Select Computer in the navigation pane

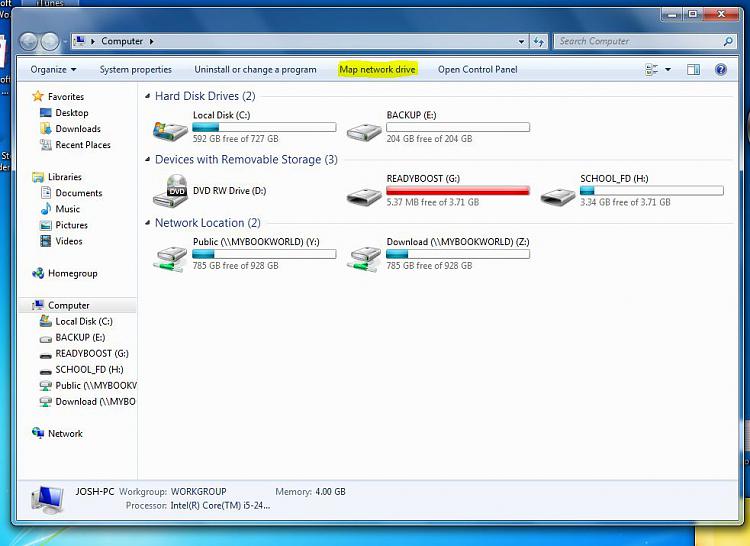(68, 306)
